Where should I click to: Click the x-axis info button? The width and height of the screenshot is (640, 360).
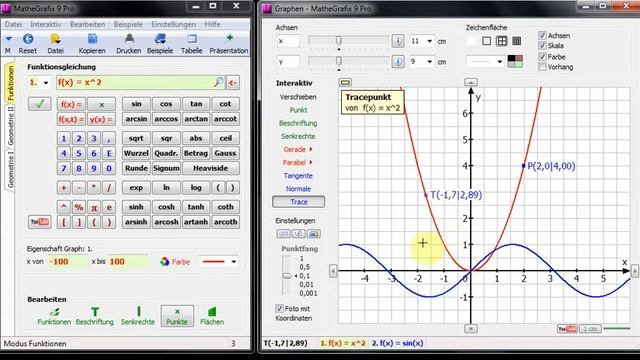tap(398, 41)
